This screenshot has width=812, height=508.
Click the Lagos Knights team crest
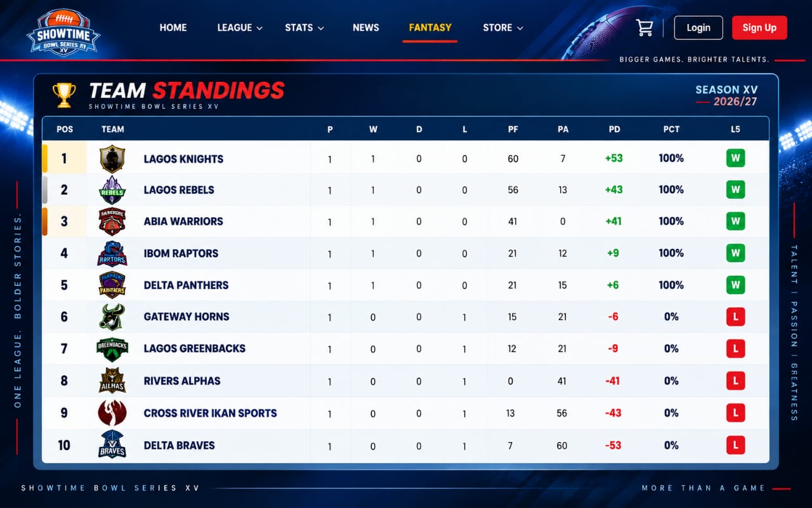(112, 159)
